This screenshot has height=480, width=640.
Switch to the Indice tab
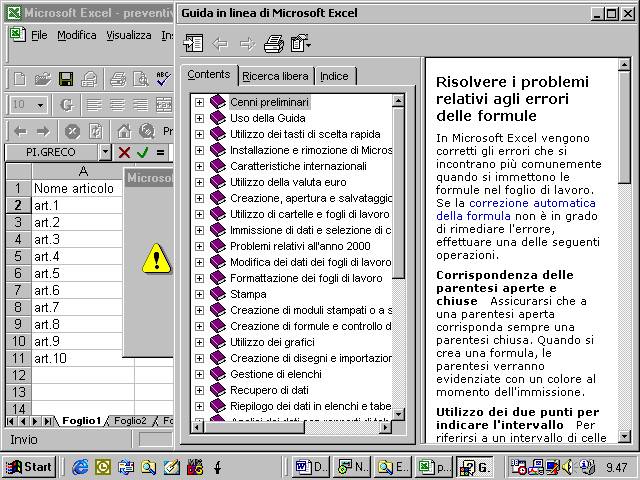tap(334, 76)
